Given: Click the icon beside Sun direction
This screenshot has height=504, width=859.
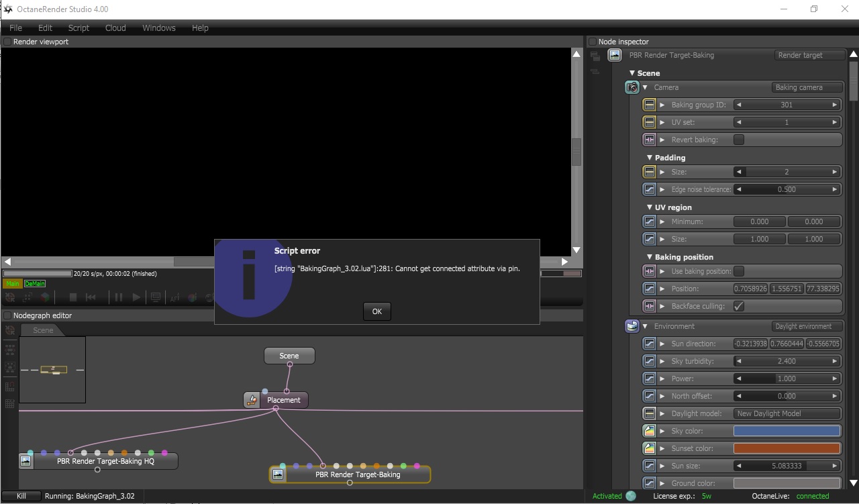Looking at the screenshot, I should [649, 344].
